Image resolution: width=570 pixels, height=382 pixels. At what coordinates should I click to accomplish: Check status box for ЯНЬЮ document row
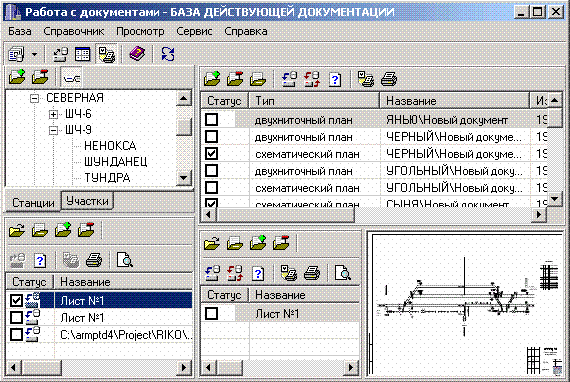tap(211, 120)
